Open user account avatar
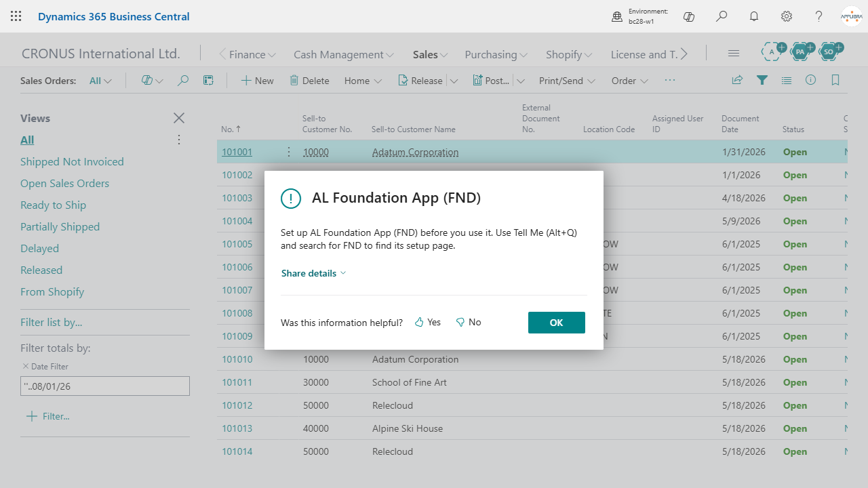The image size is (868, 488). 852,16
